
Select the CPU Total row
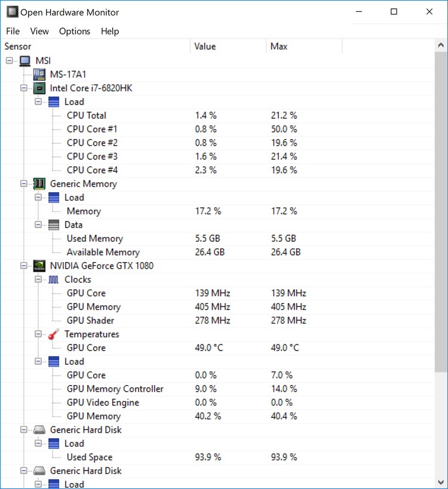tap(218, 115)
